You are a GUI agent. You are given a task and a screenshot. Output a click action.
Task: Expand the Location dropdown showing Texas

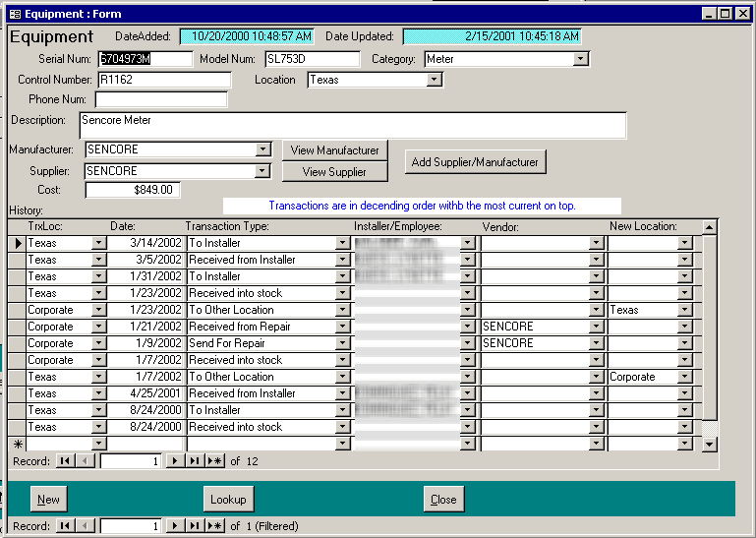434,80
